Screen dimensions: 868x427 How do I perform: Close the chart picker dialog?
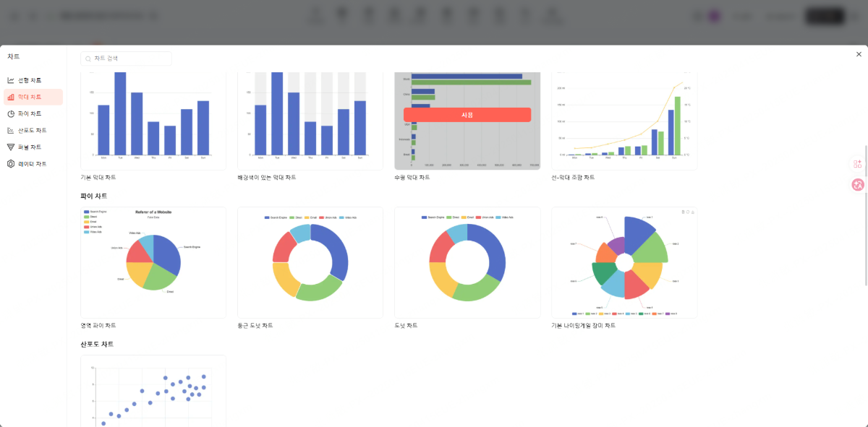pyautogui.click(x=859, y=54)
